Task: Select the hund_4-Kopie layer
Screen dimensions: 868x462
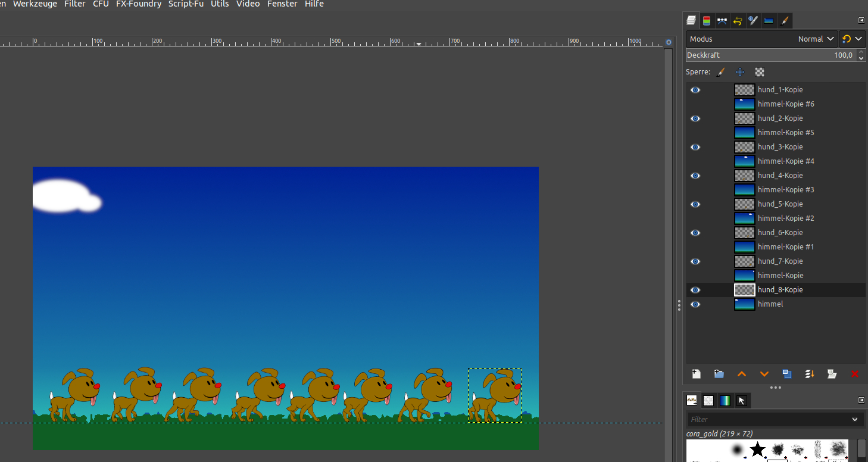Action: coord(780,176)
